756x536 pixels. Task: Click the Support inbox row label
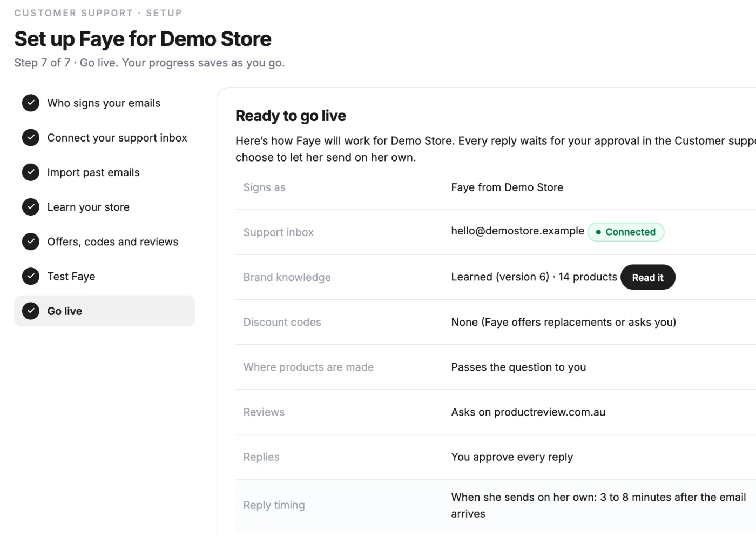click(278, 232)
